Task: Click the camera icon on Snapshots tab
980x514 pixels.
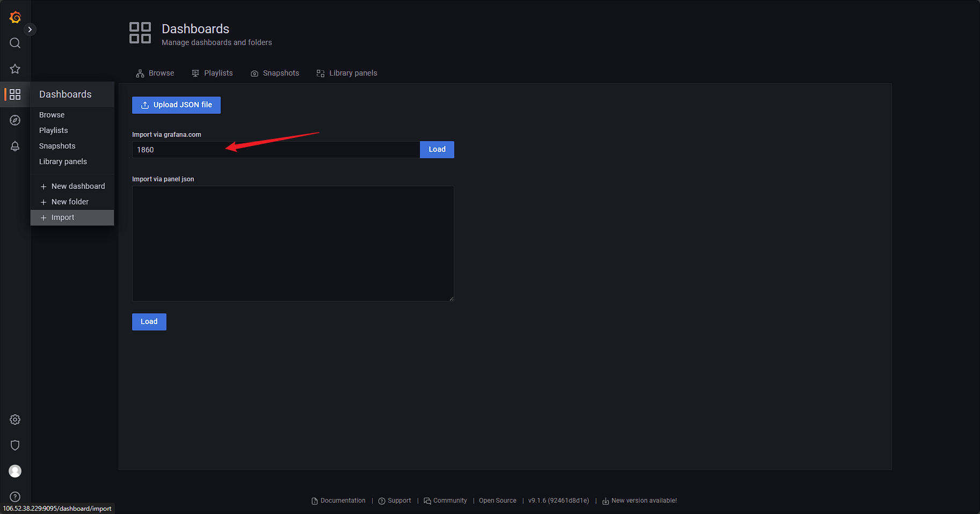Action: coord(255,74)
